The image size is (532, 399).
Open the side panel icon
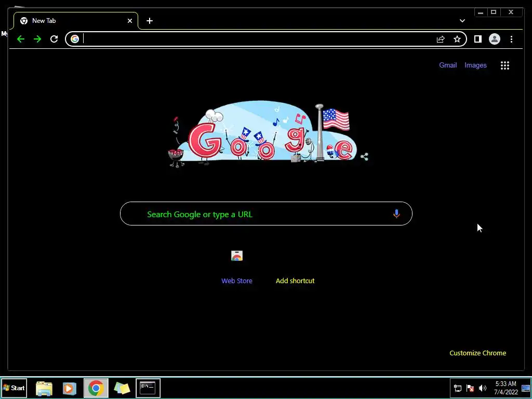(x=478, y=39)
